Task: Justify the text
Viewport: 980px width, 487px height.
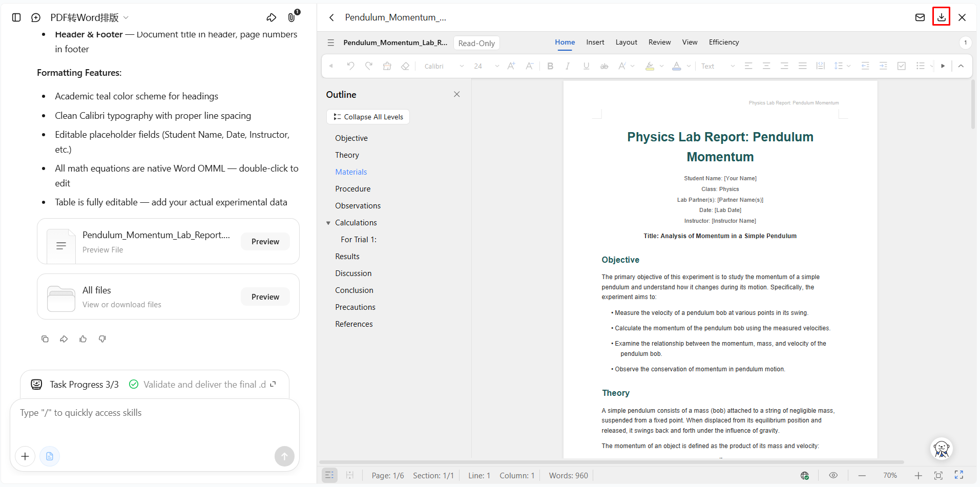Action: pos(803,66)
